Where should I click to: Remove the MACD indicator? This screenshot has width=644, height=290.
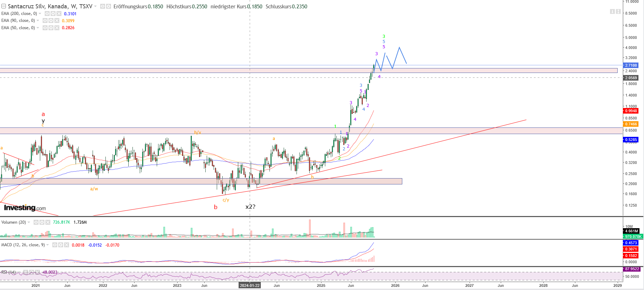pyautogui.click(x=66, y=245)
